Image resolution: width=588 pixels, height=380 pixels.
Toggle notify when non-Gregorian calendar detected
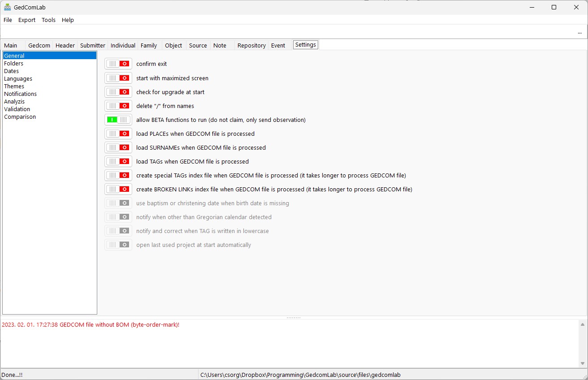coord(118,217)
